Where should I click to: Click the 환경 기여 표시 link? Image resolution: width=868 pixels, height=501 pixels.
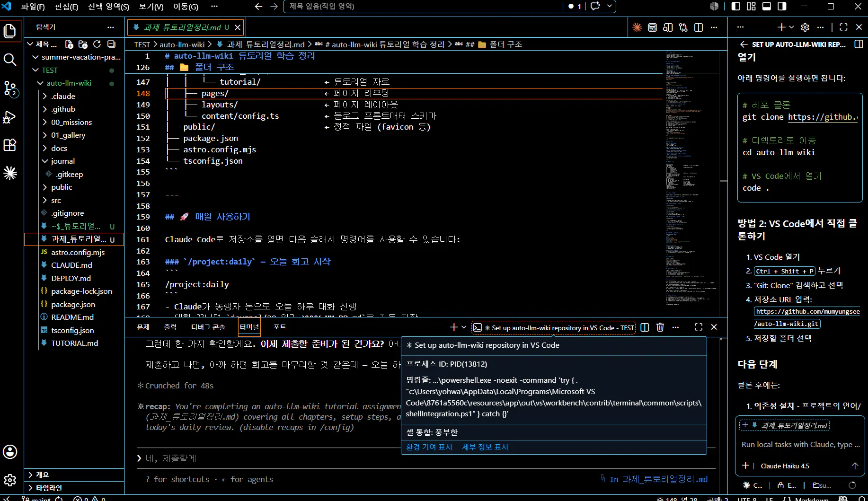point(429,447)
